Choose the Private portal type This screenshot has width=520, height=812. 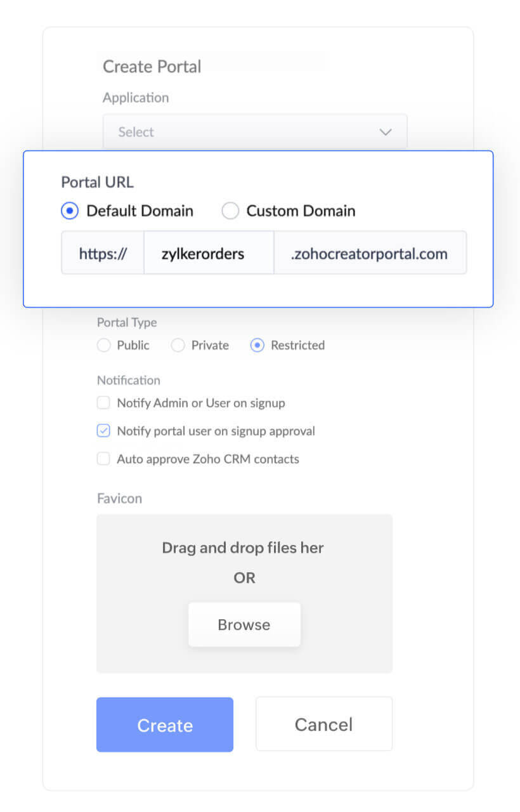178,345
